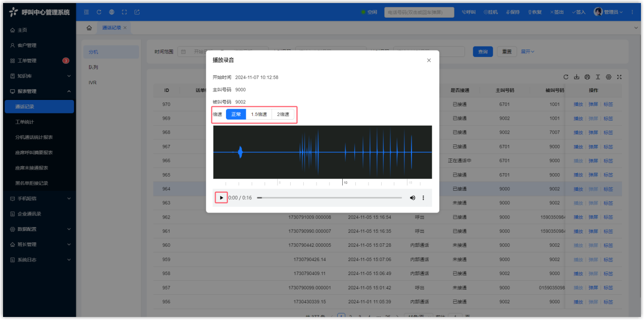644x320 pixels.
Task: Expand 展开 advanced search filters
Action: point(527,51)
